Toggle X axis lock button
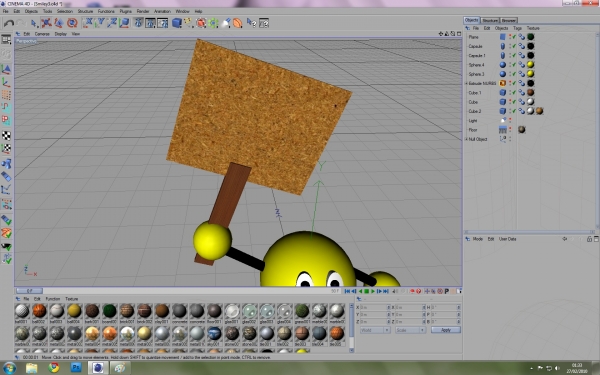Viewport: 600px width, 375px height. (88, 23)
